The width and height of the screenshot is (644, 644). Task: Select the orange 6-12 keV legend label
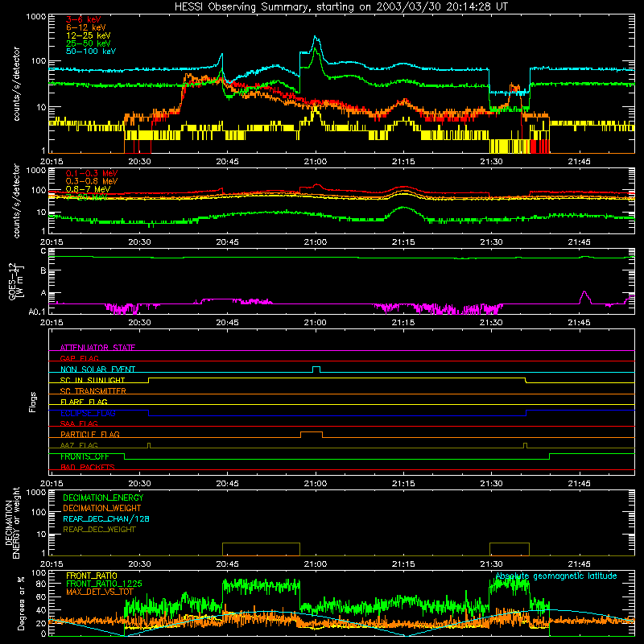pyautogui.click(x=86, y=27)
